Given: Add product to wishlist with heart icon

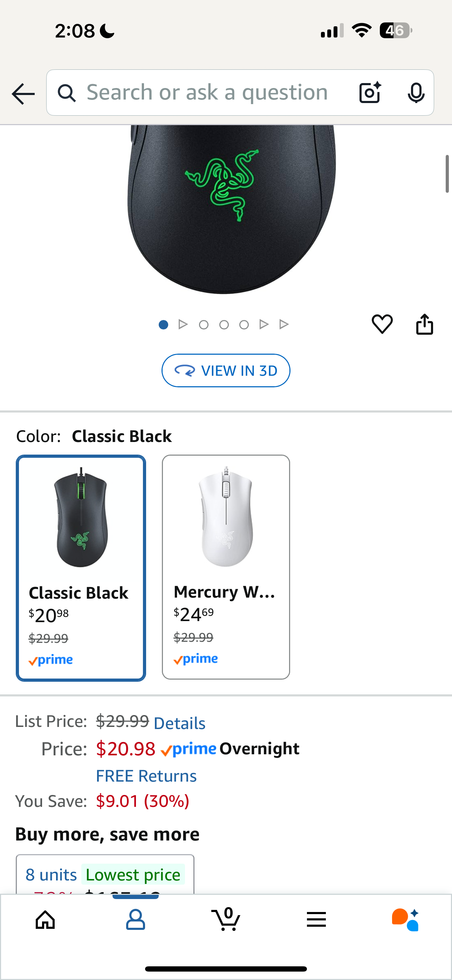Looking at the screenshot, I should point(382,325).
